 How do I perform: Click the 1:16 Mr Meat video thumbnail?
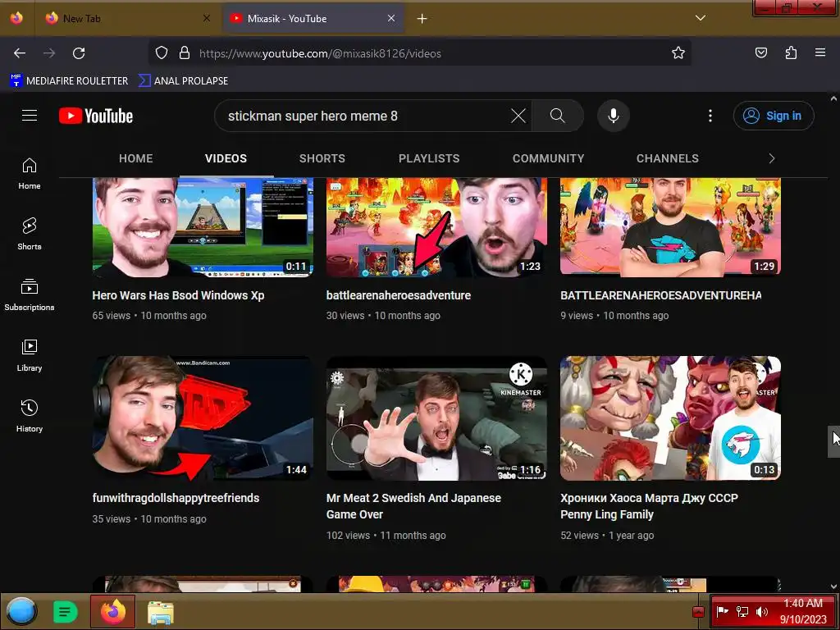pos(436,418)
